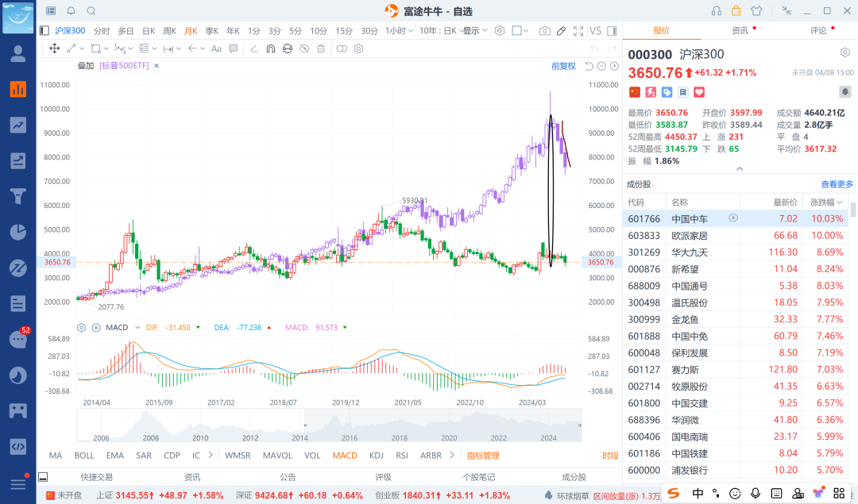Open the MACD indicator dropdown arrow
Screen dimensions: 858x504
click(x=138, y=328)
